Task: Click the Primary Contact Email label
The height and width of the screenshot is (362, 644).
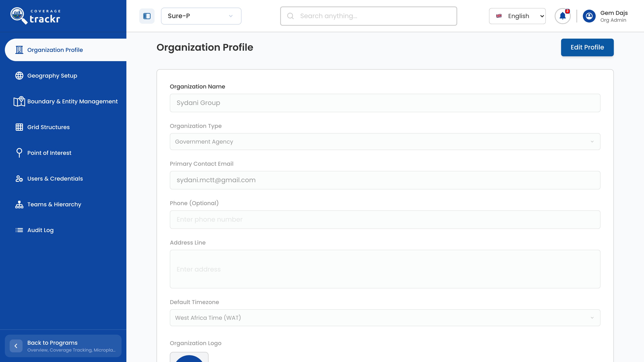Action: click(x=201, y=164)
